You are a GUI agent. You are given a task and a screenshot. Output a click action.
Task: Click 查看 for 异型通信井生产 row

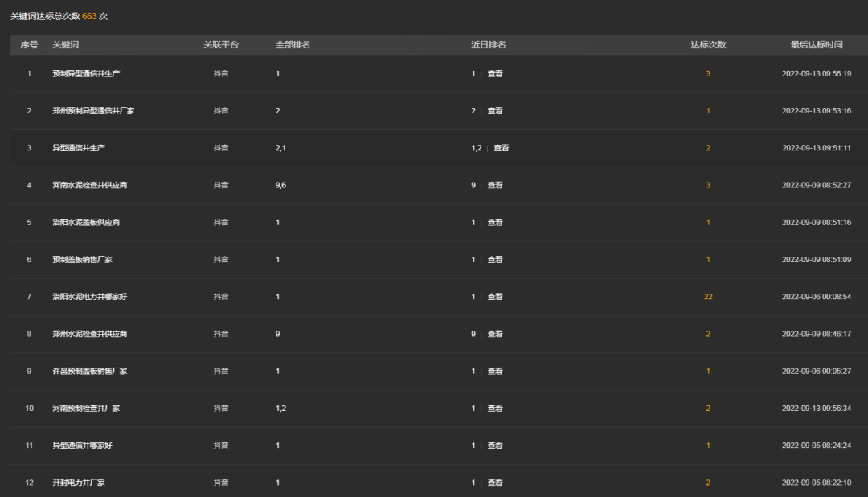coord(501,148)
